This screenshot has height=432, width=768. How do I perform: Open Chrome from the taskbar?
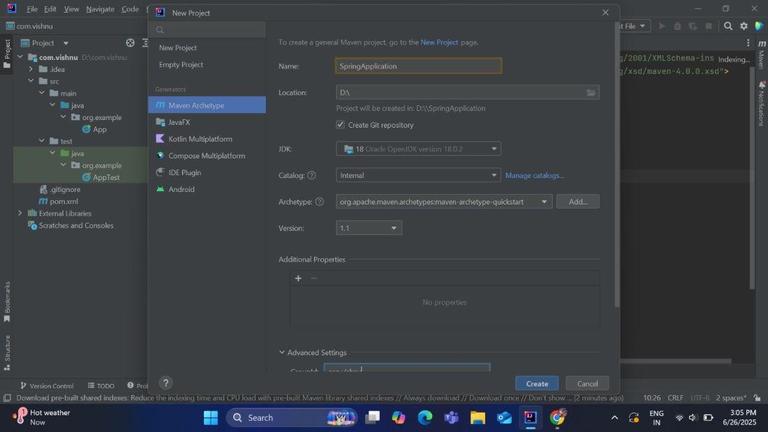557,417
